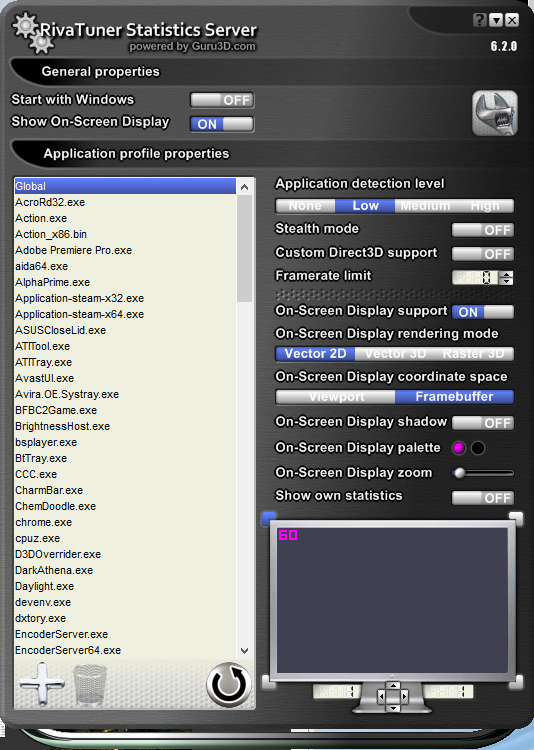The image size is (534, 750).
Task: Choose Vector 2D rendering mode
Action: point(315,353)
